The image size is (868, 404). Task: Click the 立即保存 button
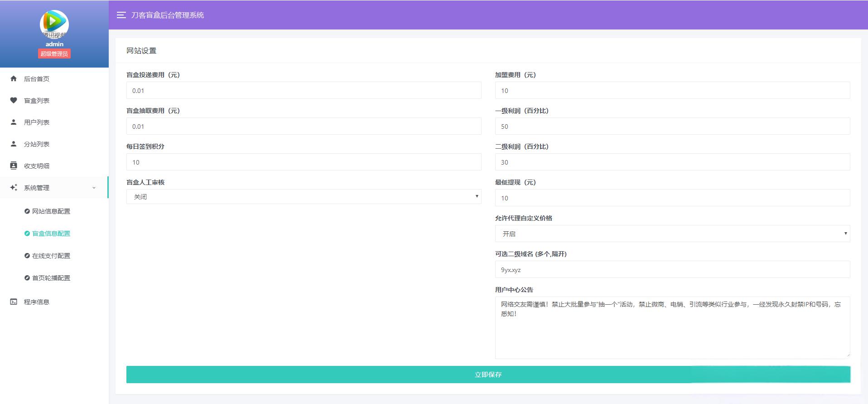pyautogui.click(x=488, y=375)
